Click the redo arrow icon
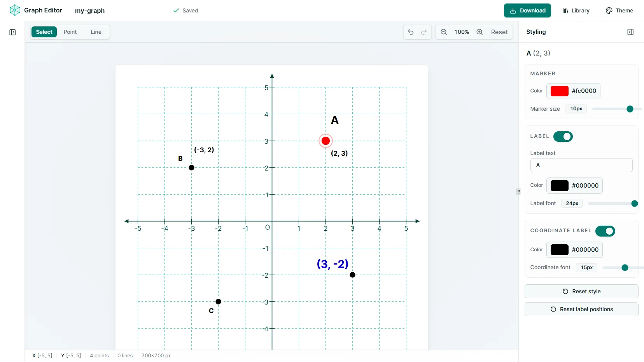Screen dimensions: 644x362 click(x=424, y=32)
